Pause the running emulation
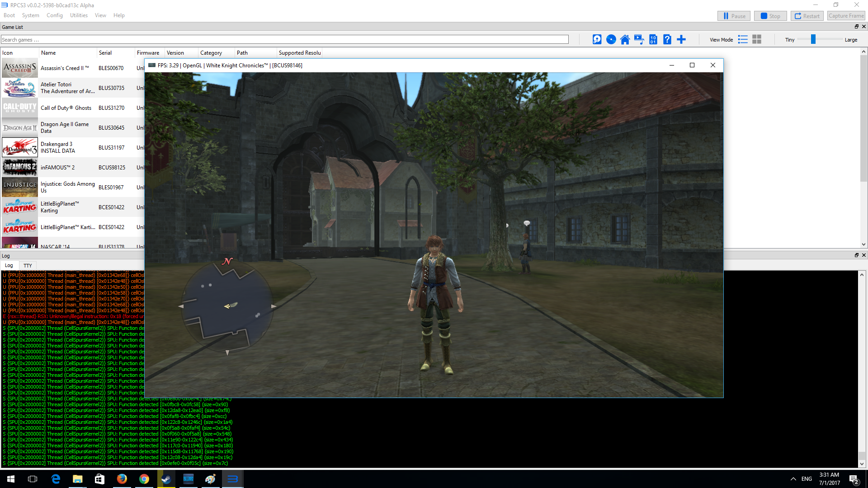Image resolution: width=868 pixels, height=488 pixels. point(734,16)
